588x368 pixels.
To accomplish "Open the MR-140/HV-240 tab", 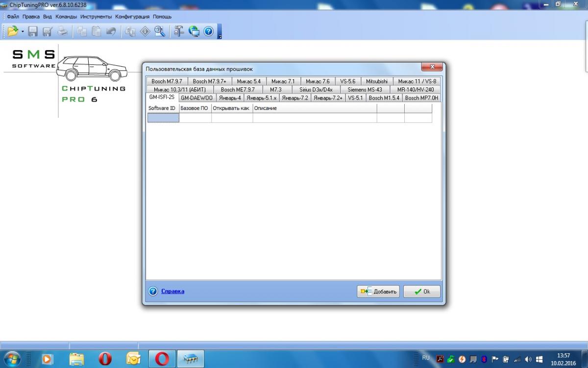I will pos(416,90).
